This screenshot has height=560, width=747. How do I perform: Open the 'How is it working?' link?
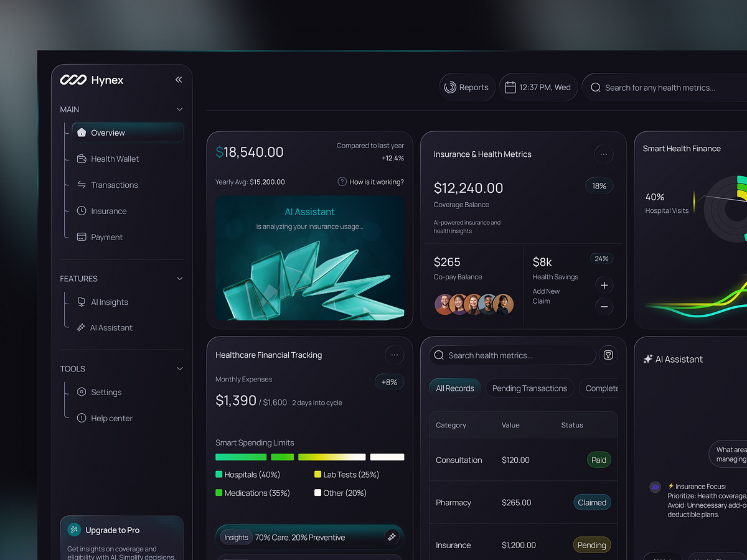coord(370,182)
